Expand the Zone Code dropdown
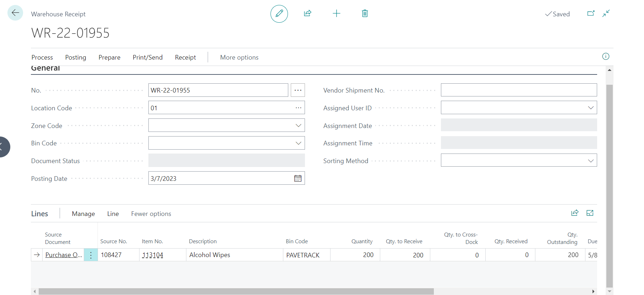 pos(298,126)
